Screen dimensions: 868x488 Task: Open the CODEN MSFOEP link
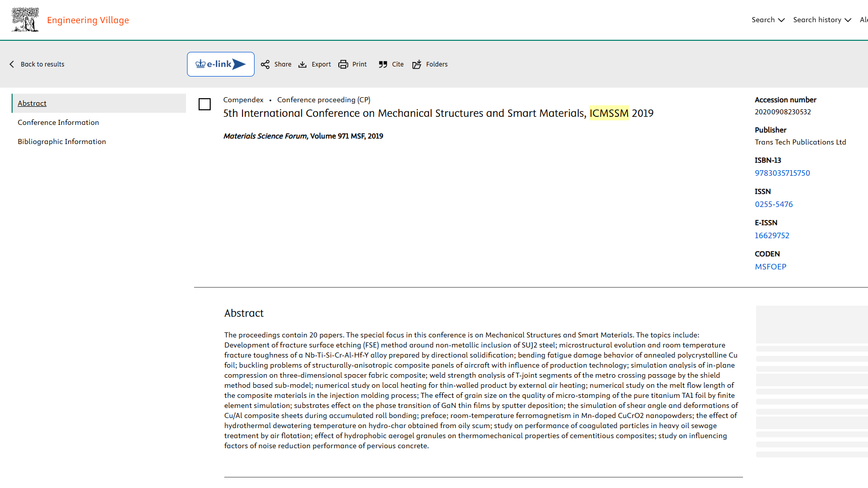click(x=770, y=267)
